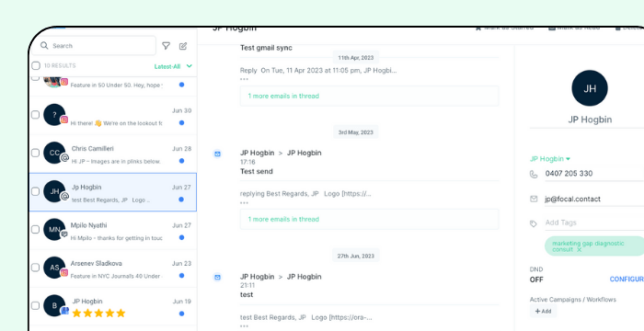Click the unread dot on Arsenev Sladkova row

pyautogui.click(x=181, y=276)
